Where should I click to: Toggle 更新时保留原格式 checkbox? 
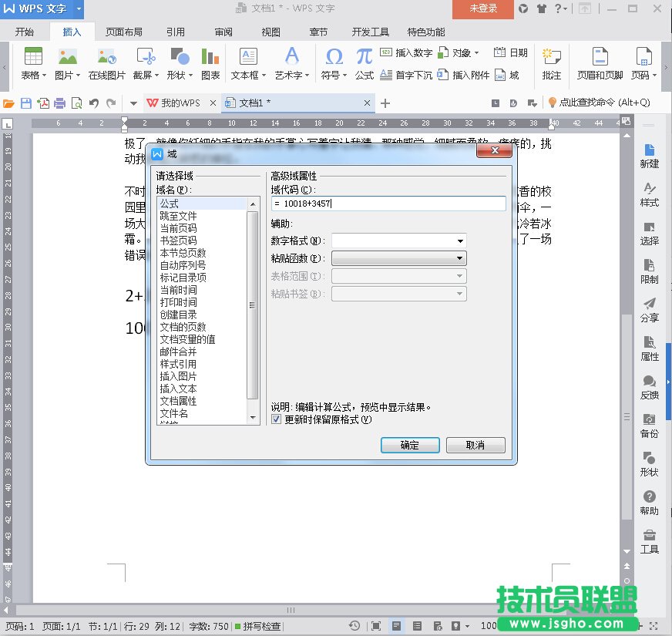point(276,419)
